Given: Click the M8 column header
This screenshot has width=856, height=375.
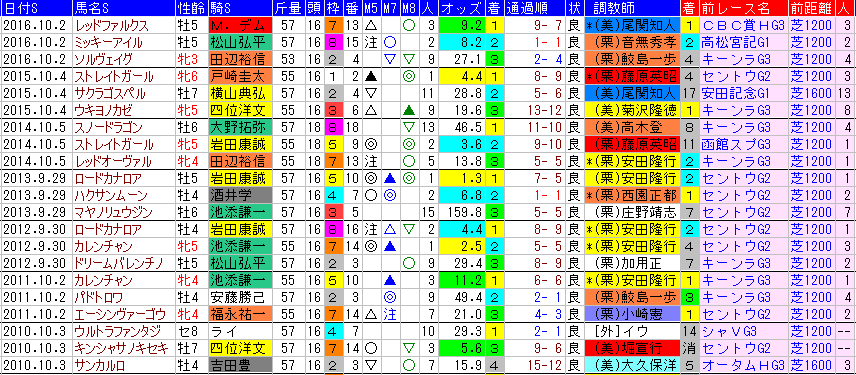Looking at the screenshot, I should coord(408,9).
